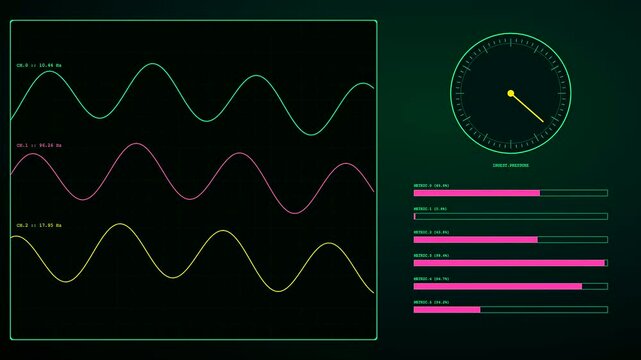Click the METRIC.0 progress bar
Viewport: 641px width, 360px height.
tap(511, 193)
